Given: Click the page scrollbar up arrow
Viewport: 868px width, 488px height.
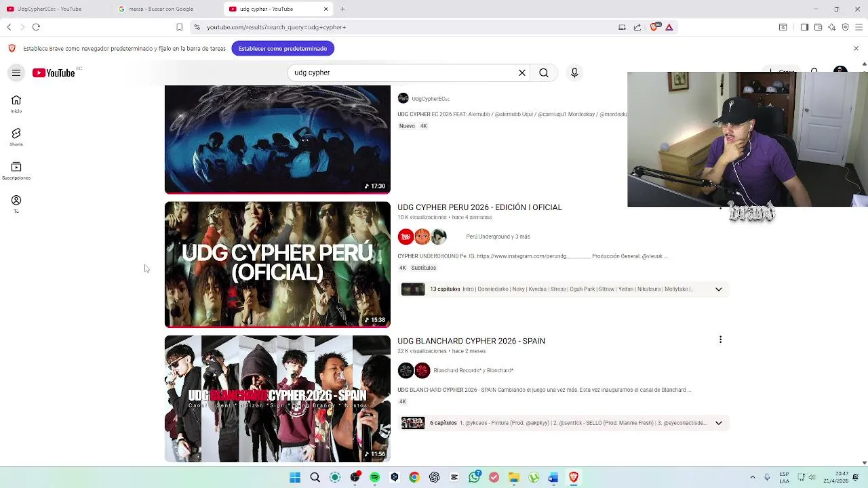Looking at the screenshot, I should coord(864,64).
